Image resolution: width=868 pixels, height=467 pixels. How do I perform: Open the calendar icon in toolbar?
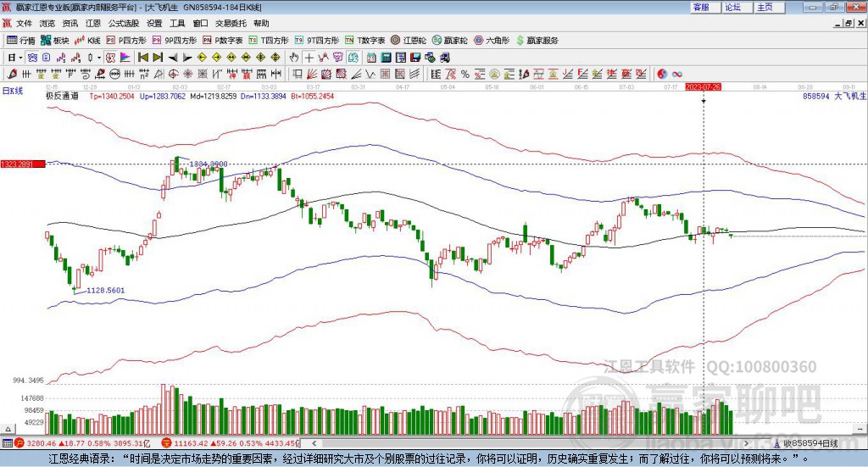pos(371,58)
